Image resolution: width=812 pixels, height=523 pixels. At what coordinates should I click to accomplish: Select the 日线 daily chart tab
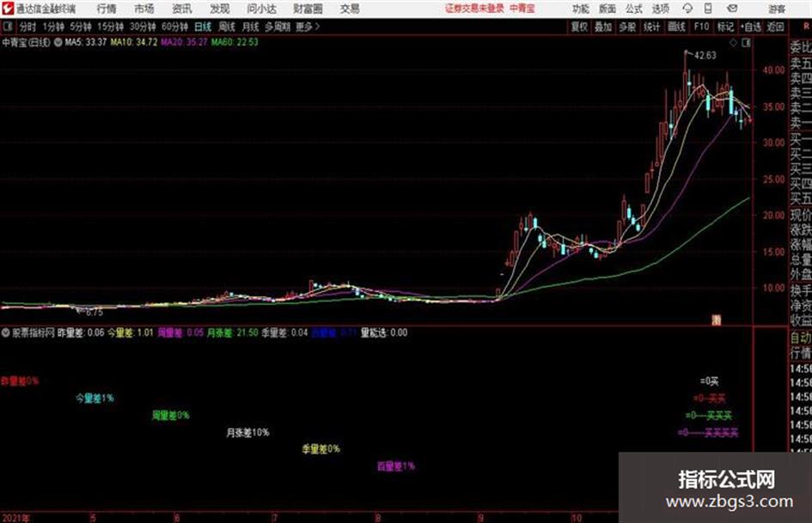point(203,27)
